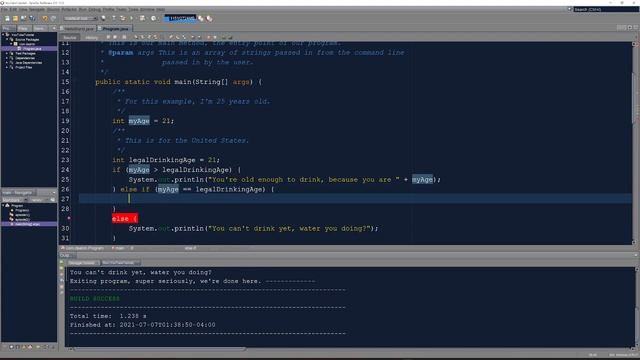Viewport: 640px width, 360px height.
Task: Expand the Test Packages node
Action: tap(7, 53)
